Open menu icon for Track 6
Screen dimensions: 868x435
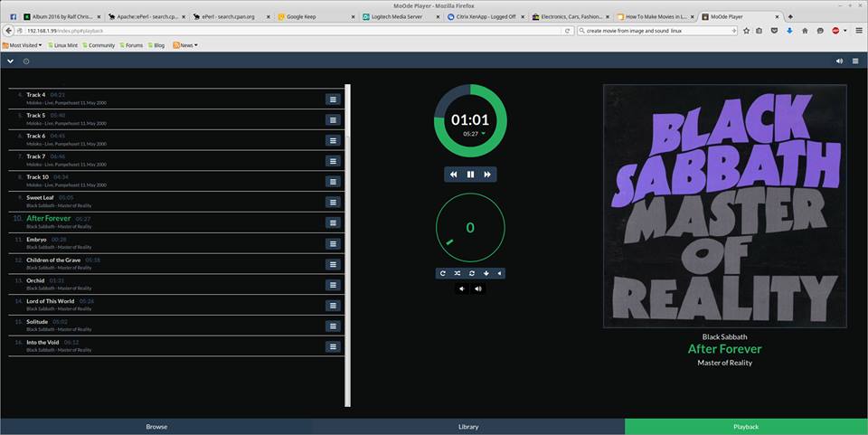333,140
